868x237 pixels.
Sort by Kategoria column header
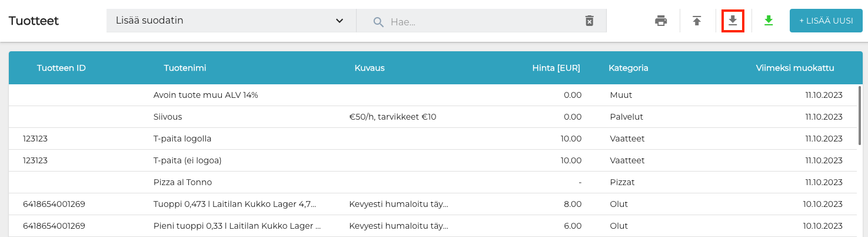tap(628, 68)
